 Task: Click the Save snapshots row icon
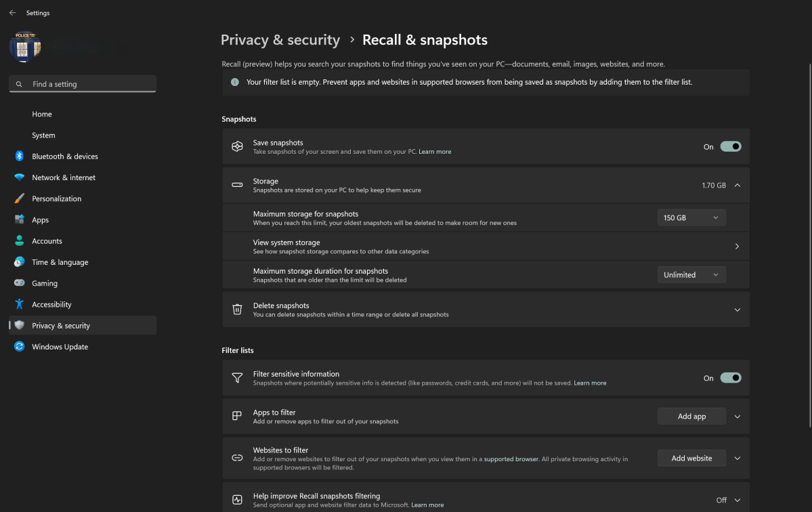point(237,146)
